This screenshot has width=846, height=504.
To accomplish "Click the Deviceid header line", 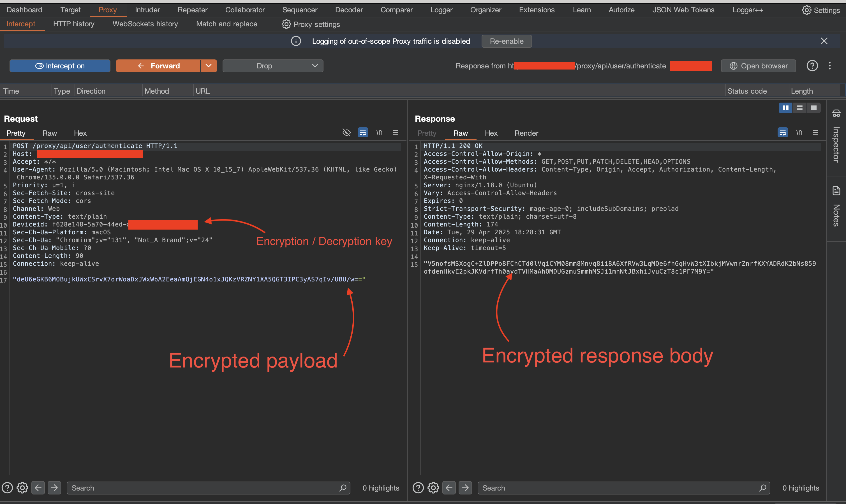I will [105, 225].
